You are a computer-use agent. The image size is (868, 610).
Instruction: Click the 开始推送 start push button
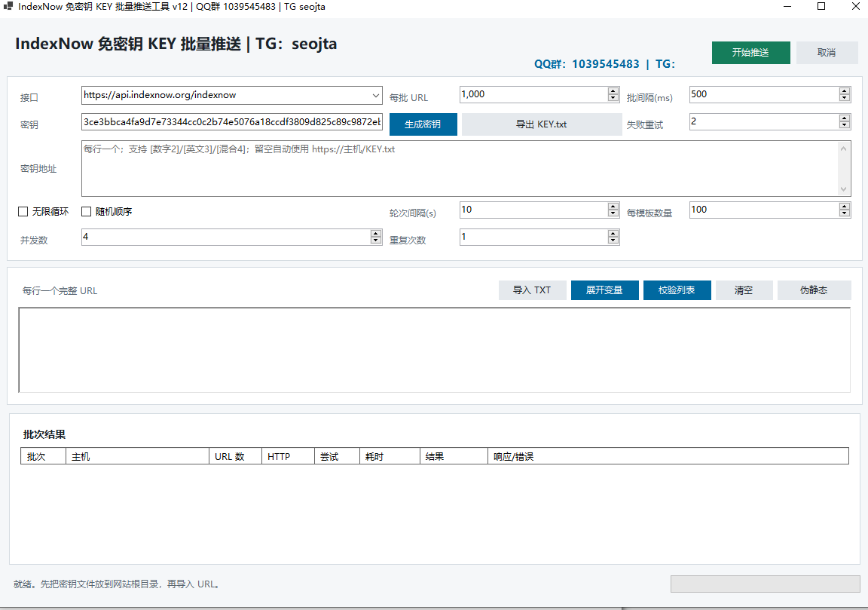(x=750, y=53)
